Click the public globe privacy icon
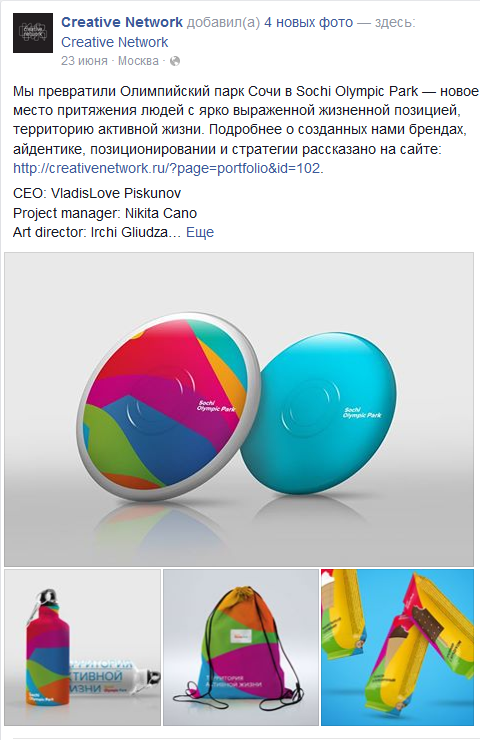Viewport: 480px width, 740px height. click(175, 61)
